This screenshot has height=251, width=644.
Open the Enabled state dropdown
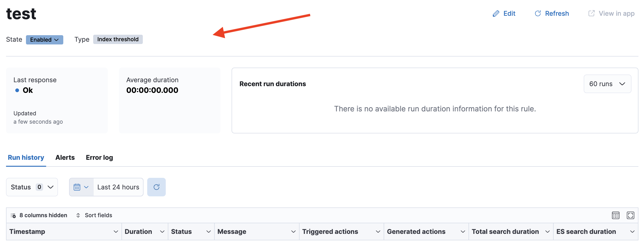[x=45, y=39]
